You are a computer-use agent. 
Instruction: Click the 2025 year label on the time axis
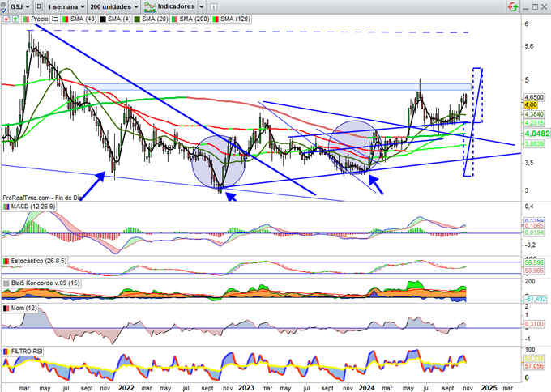click(489, 388)
